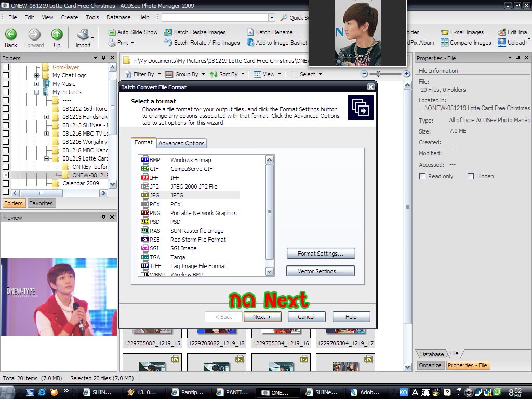Select TGA Targa format
The image size is (532, 399).
190,257
